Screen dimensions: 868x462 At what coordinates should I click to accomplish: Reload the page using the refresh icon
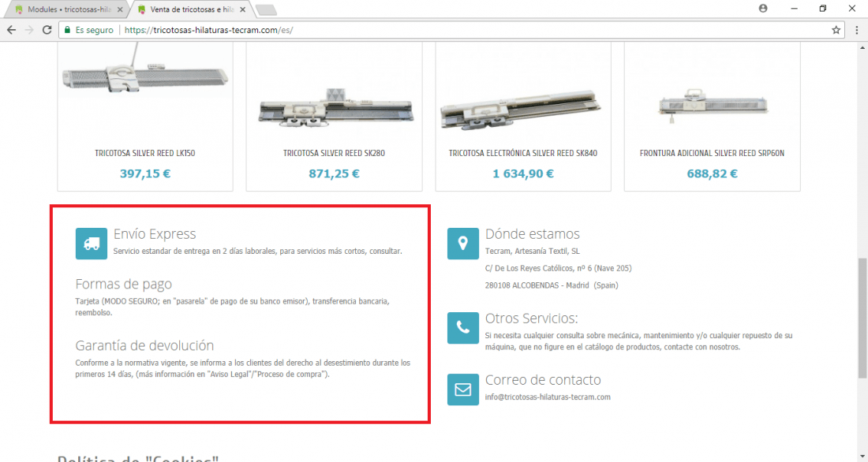[x=47, y=30]
